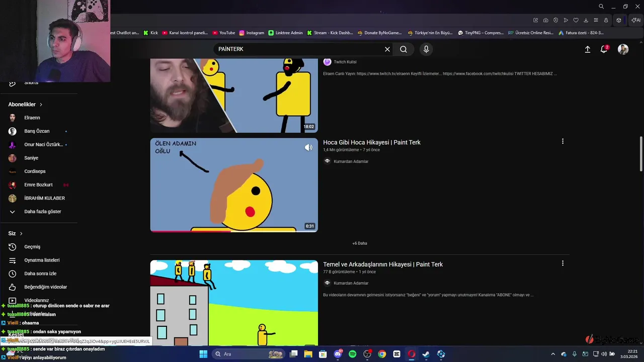Image resolution: width=644 pixels, height=362 pixels.
Task: Open Spotify from taskbar
Action: point(353,354)
